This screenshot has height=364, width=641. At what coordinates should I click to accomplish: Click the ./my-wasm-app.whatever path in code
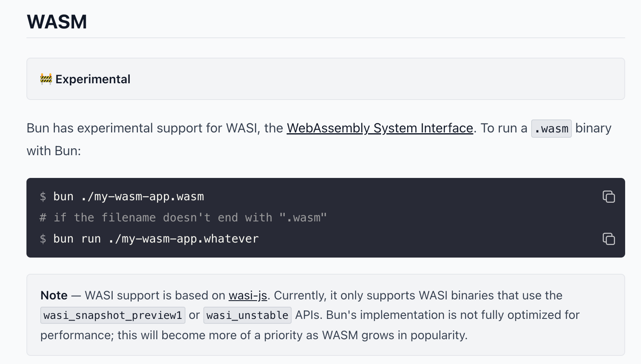183,239
